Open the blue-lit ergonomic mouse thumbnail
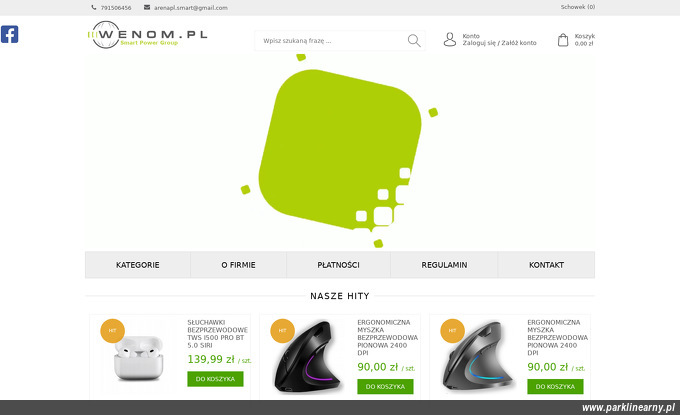 click(477, 357)
